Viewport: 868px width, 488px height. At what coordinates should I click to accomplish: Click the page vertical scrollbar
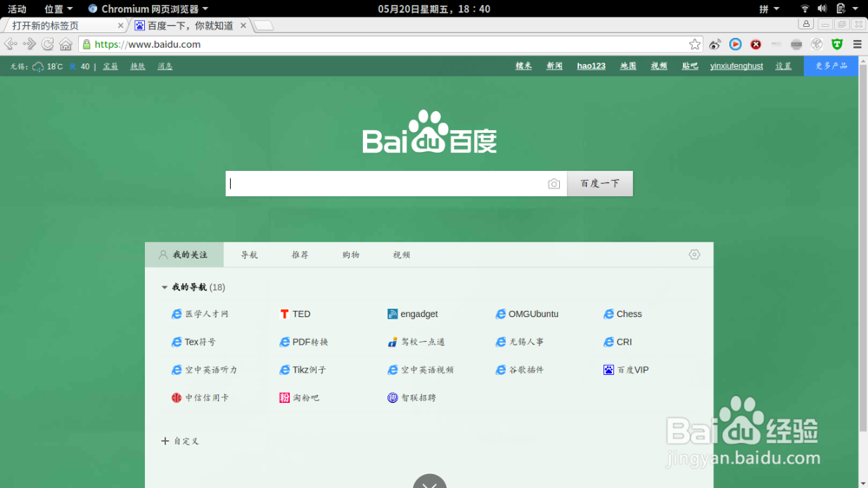[863, 247]
